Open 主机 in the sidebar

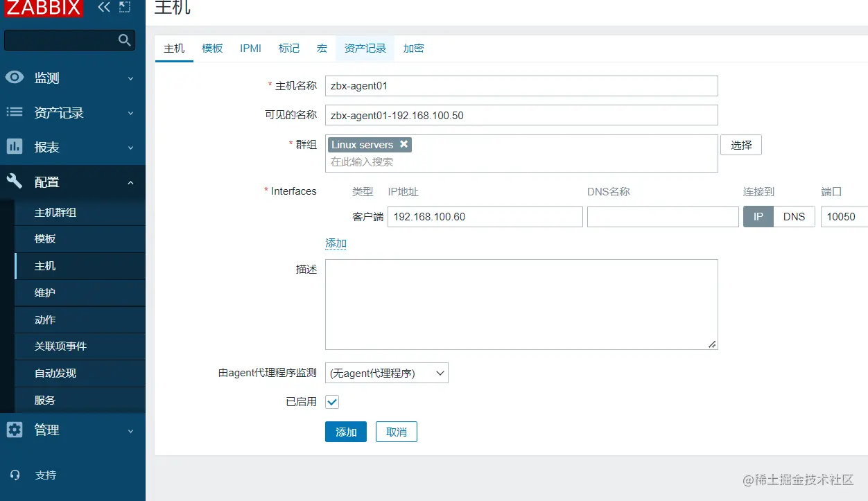[80, 266]
